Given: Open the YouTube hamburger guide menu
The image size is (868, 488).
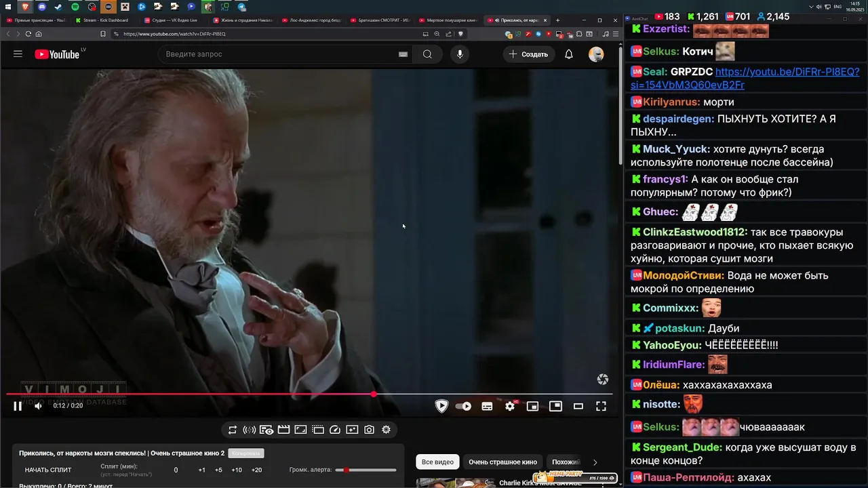Looking at the screenshot, I should [18, 54].
